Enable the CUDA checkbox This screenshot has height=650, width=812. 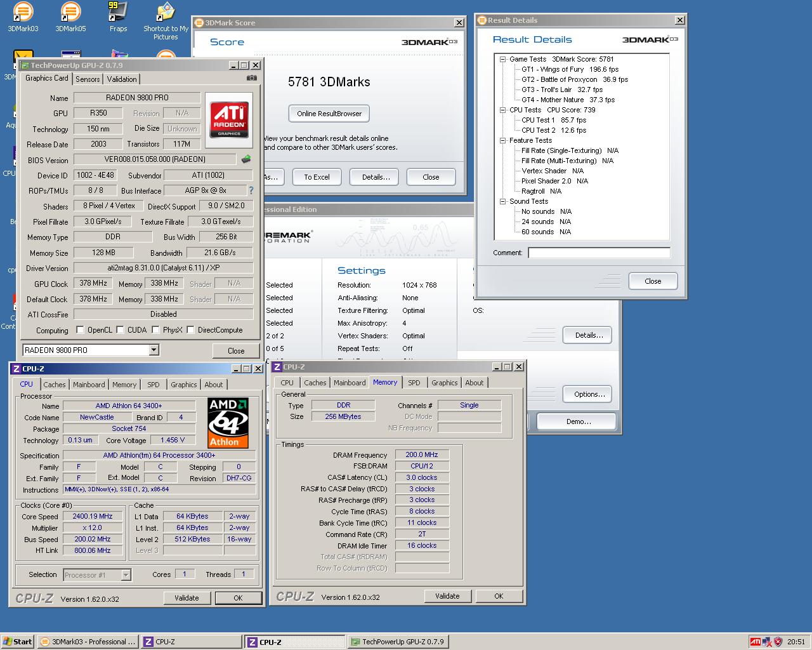(120, 330)
